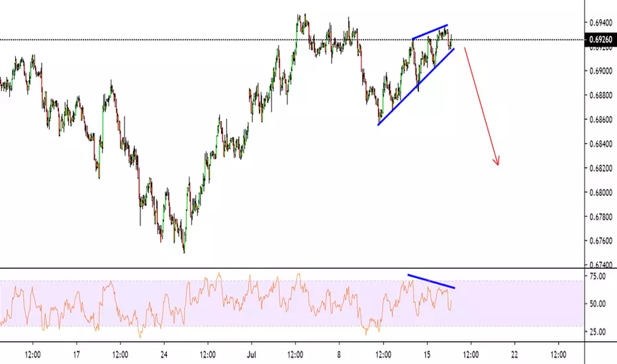
Task: Click the RSI 25.00 level label
Action: tap(597, 332)
